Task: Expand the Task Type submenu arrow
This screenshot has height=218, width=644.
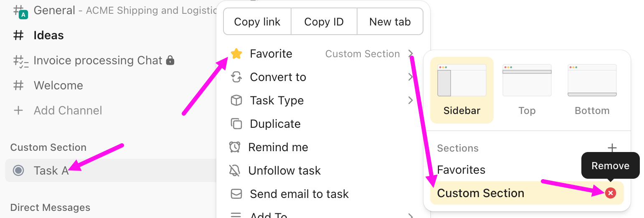Action: coord(411,100)
